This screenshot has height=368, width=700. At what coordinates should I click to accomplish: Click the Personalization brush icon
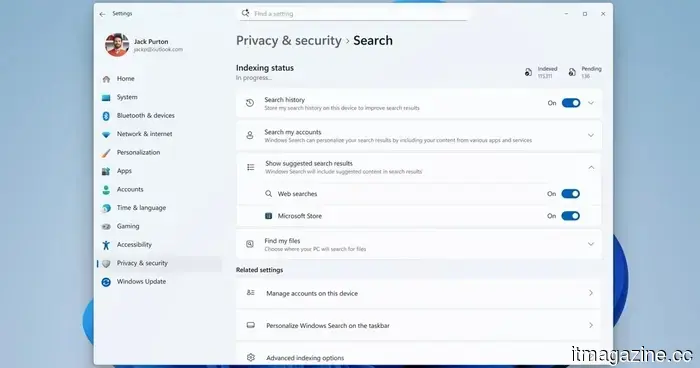pos(106,153)
